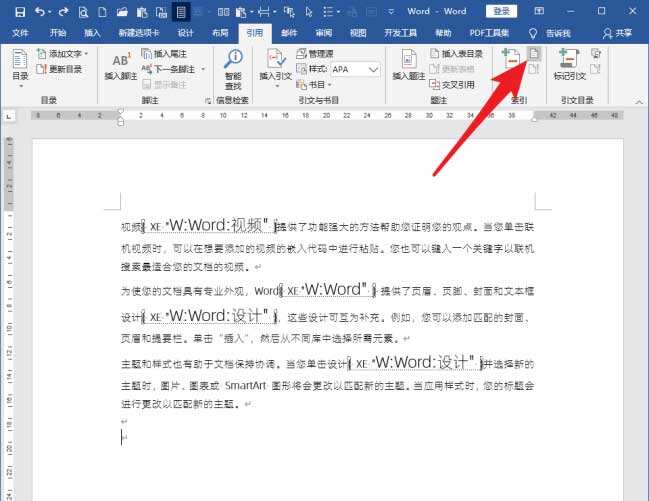649x501 pixels.
Task: Open the ribbon display options in the title bar
Action: pyautogui.click(x=539, y=11)
